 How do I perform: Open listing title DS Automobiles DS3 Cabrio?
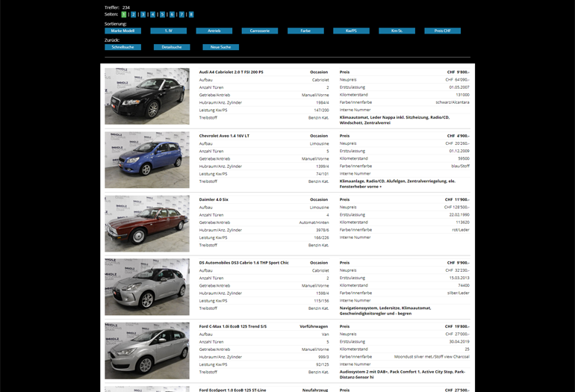[244, 263]
